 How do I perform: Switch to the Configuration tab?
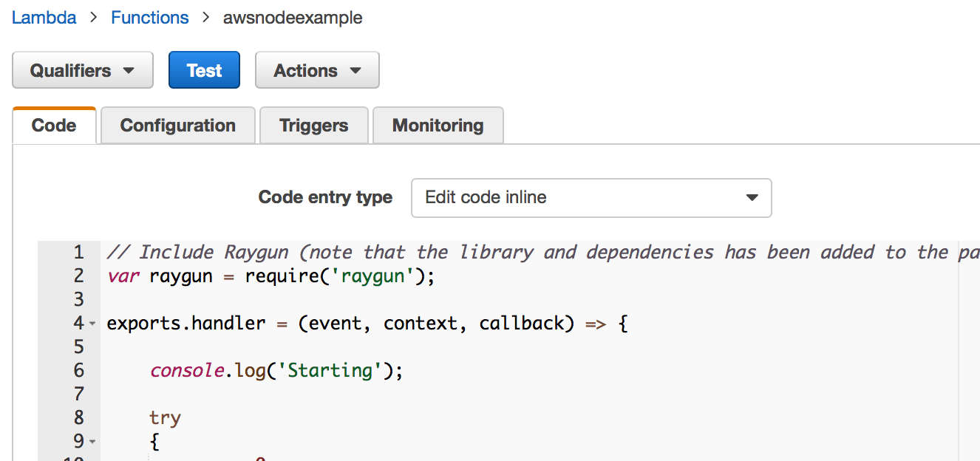click(x=177, y=126)
